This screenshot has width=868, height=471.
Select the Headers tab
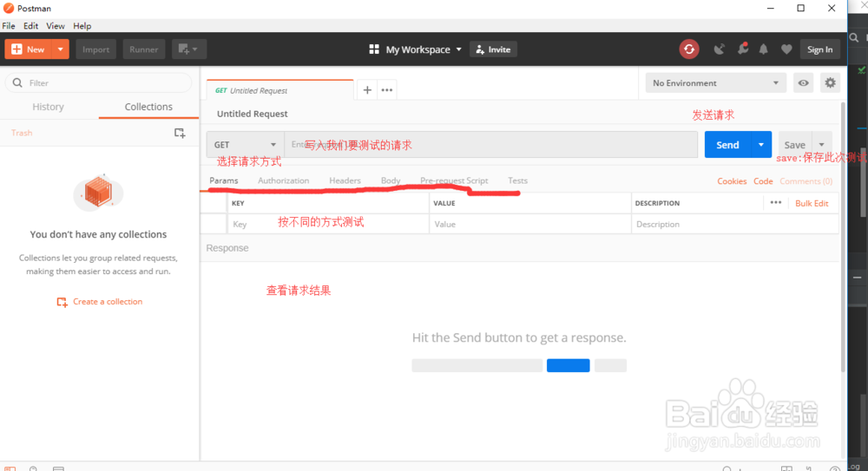(x=345, y=180)
